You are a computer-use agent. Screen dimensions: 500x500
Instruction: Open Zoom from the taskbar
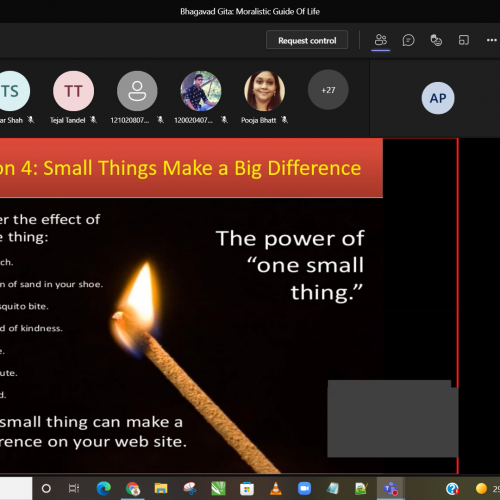click(304, 489)
